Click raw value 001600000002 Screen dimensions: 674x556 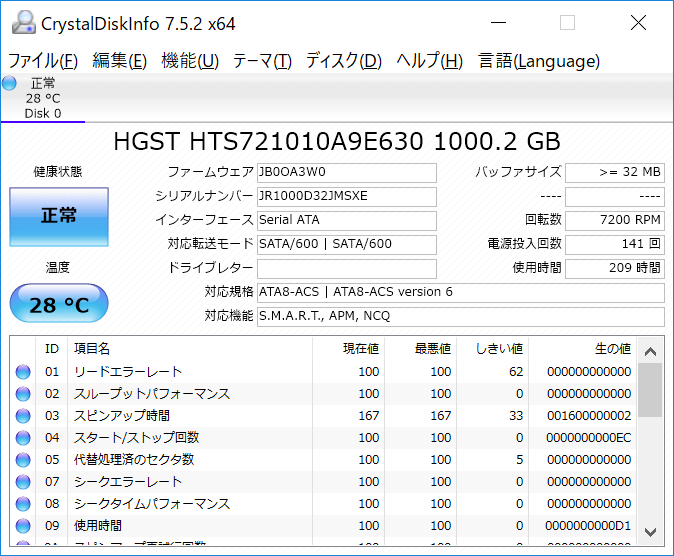pos(589,415)
